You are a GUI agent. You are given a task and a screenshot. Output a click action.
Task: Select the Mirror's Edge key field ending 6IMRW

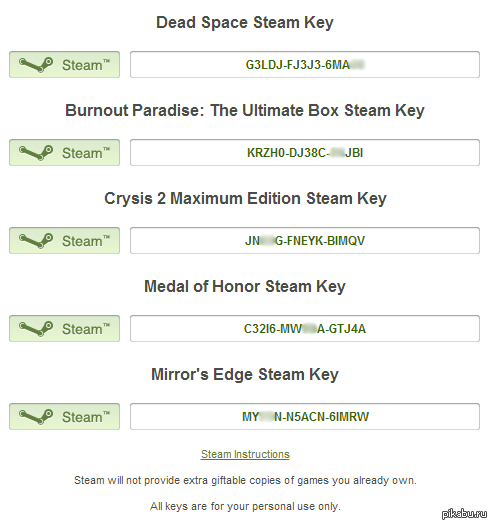click(305, 417)
